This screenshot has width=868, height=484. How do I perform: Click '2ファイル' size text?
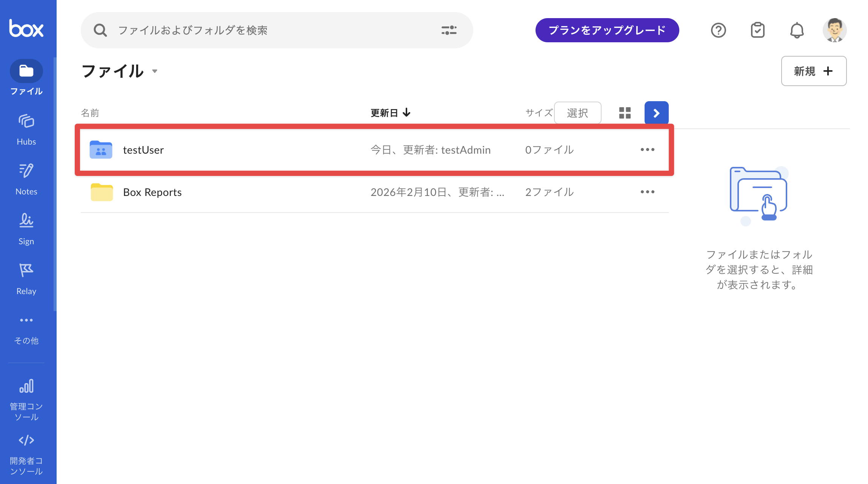point(549,192)
